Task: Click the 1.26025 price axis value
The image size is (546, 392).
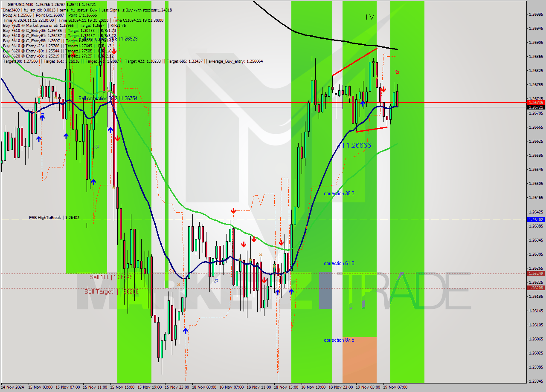Action: tap(536, 353)
